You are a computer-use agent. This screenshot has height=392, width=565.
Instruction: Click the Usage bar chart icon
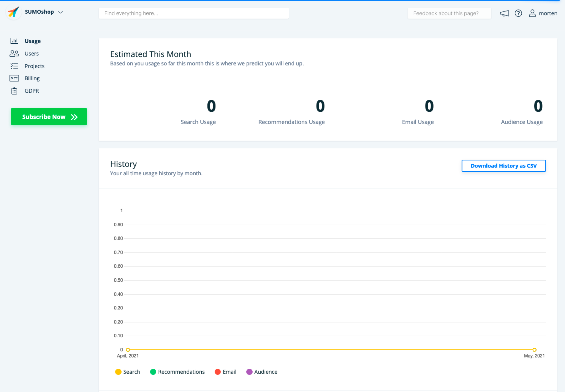click(14, 41)
